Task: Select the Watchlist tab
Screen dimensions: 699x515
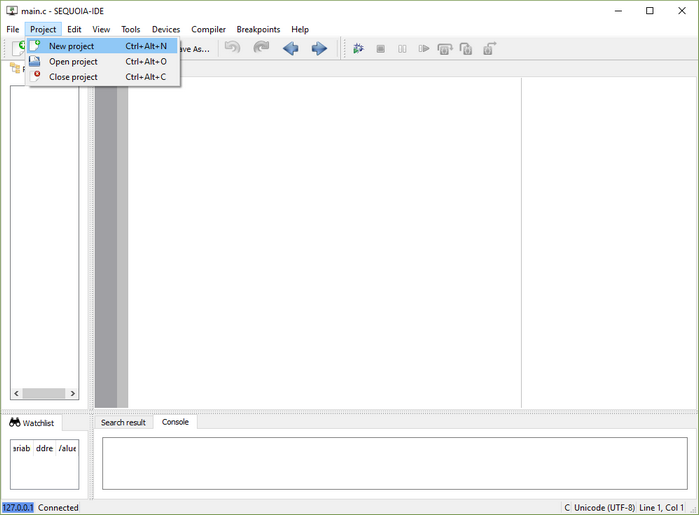Action: click(x=32, y=423)
